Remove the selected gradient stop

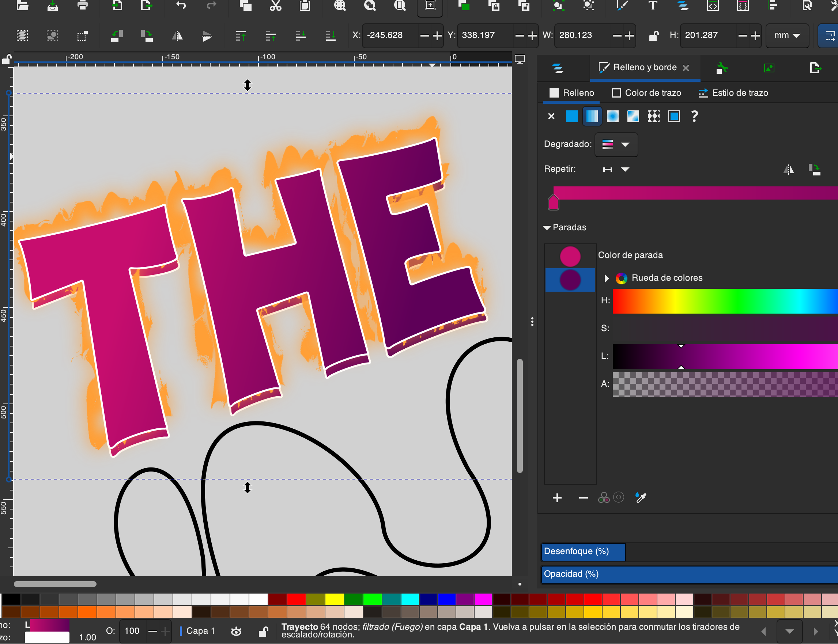pos(583,497)
